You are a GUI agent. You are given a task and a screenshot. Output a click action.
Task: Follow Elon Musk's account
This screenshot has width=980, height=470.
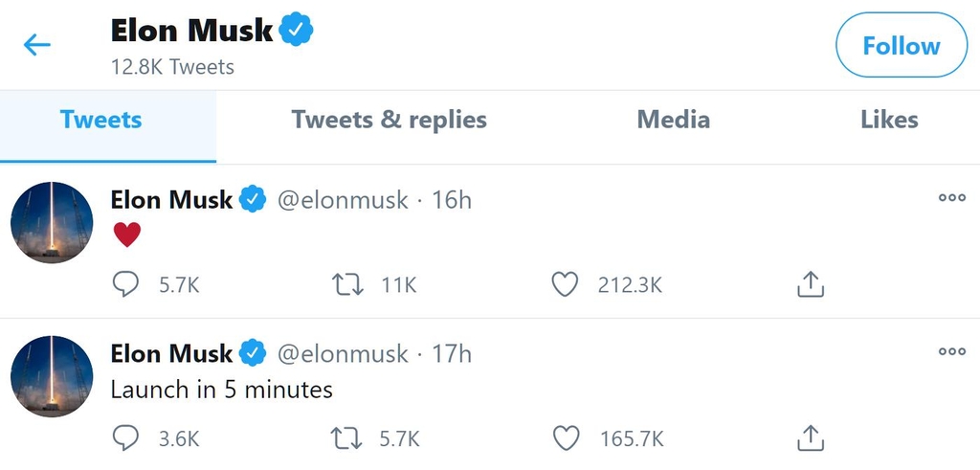901,45
